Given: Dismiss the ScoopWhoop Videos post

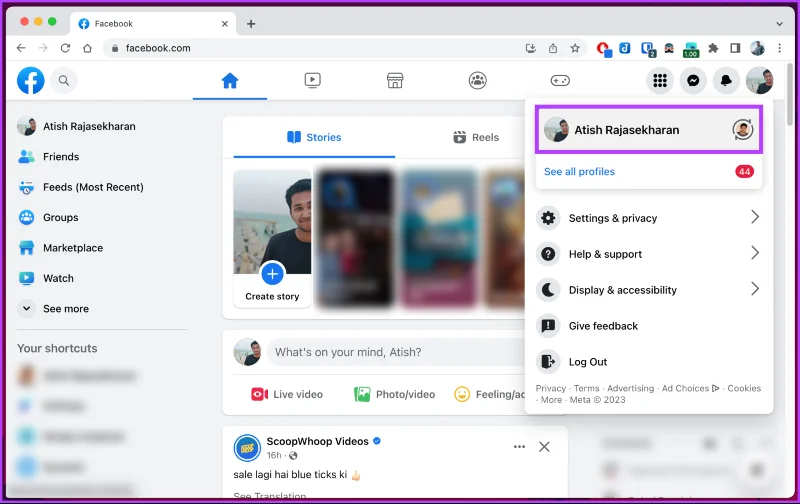Looking at the screenshot, I should point(544,447).
